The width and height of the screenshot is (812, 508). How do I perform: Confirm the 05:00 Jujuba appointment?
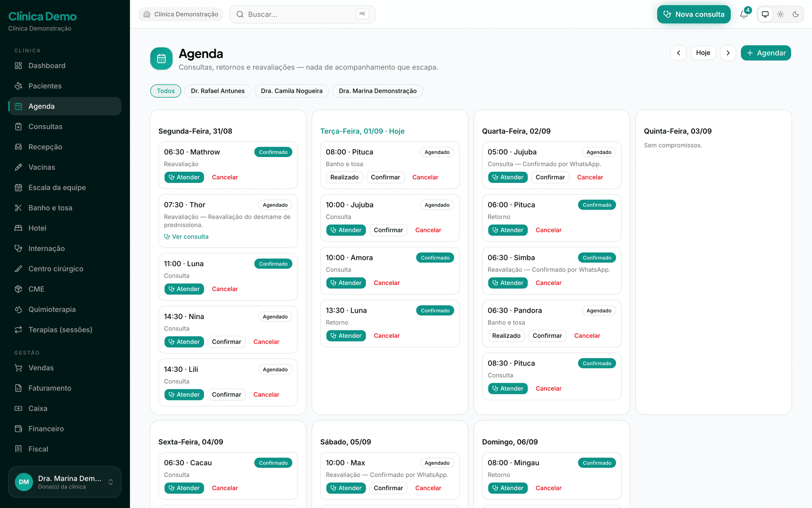click(x=550, y=177)
